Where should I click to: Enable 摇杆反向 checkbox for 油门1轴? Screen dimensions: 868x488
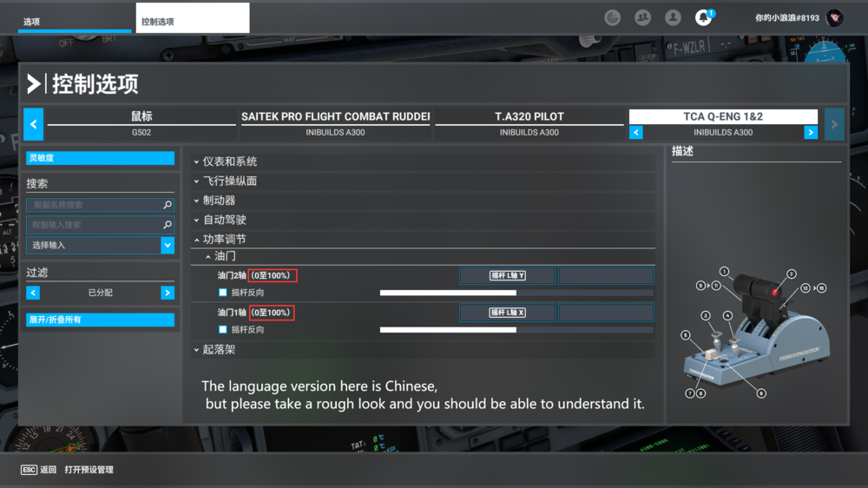tap(223, 330)
